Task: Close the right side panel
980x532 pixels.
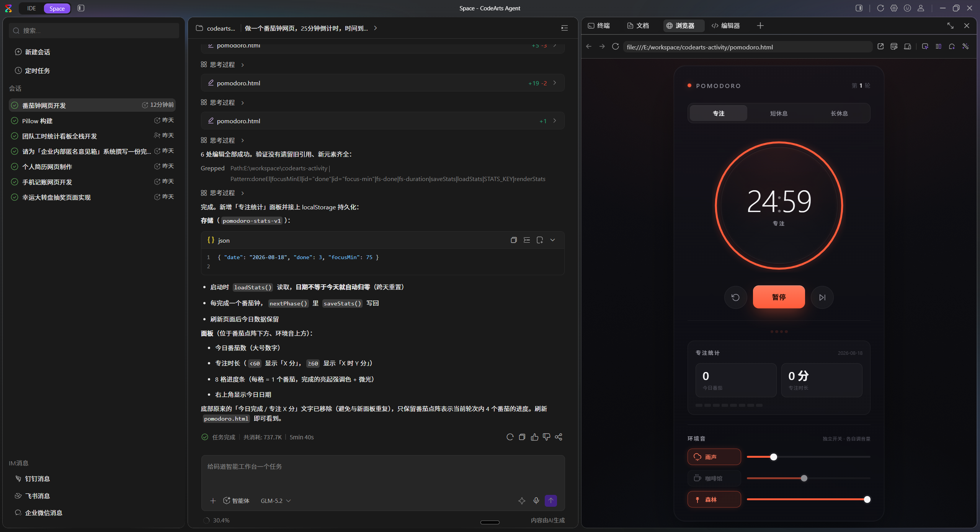Action: 967,26
